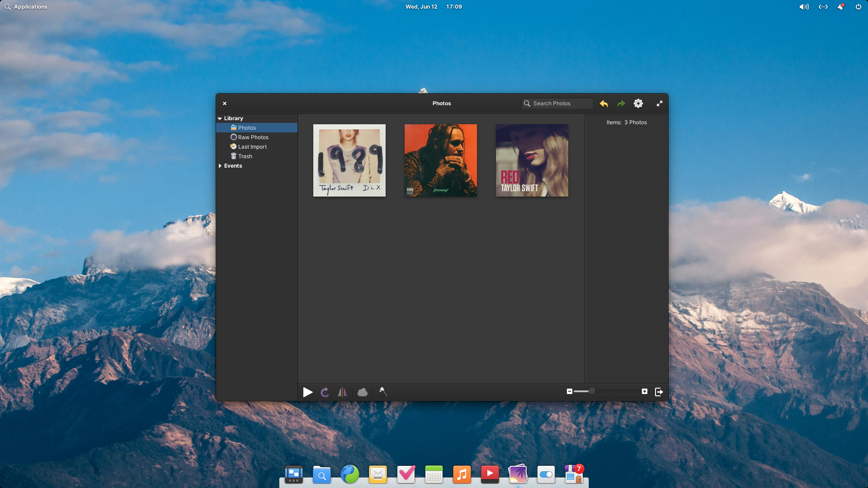Click the green redo arrow
The width and height of the screenshot is (868, 488).
click(621, 103)
